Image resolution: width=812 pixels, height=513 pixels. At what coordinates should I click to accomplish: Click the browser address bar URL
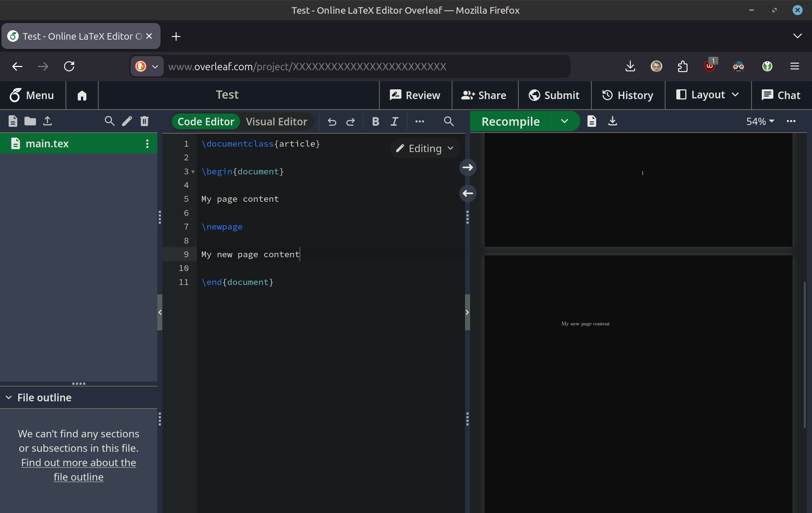click(x=307, y=67)
